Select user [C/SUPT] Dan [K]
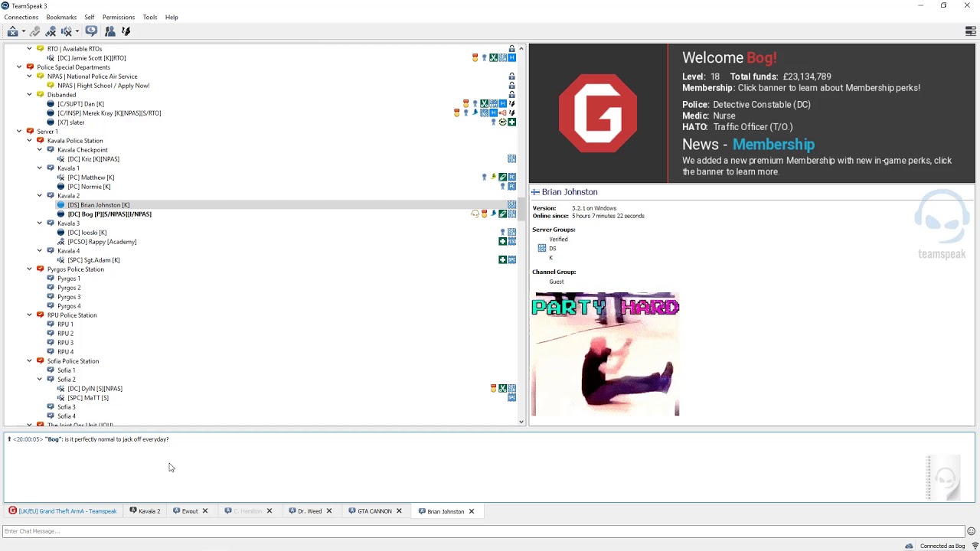The height and width of the screenshot is (551, 980). tap(80, 104)
